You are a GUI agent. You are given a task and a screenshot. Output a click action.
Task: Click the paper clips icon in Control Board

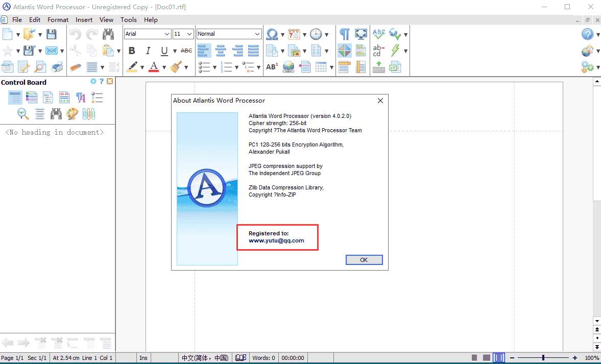click(89, 114)
